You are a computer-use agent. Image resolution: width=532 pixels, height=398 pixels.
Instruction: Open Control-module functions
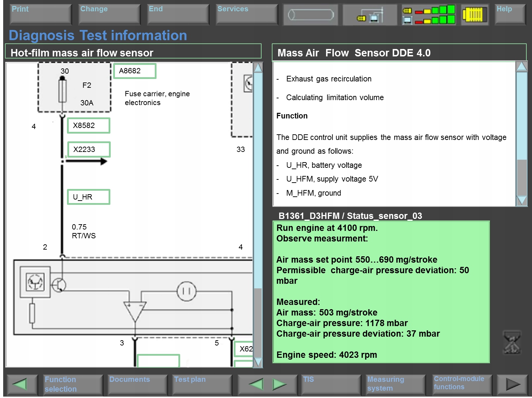pos(462,384)
